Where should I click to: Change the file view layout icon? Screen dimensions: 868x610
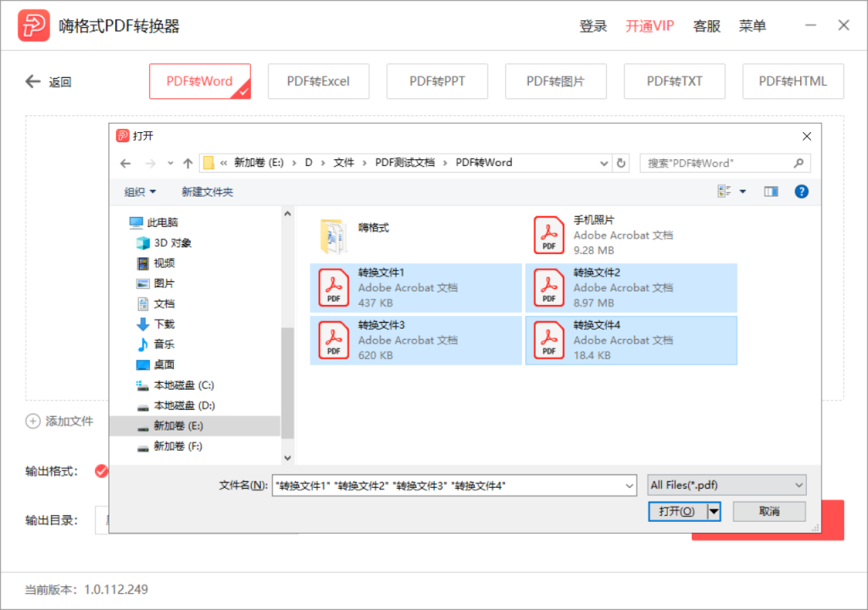(x=724, y=191)
